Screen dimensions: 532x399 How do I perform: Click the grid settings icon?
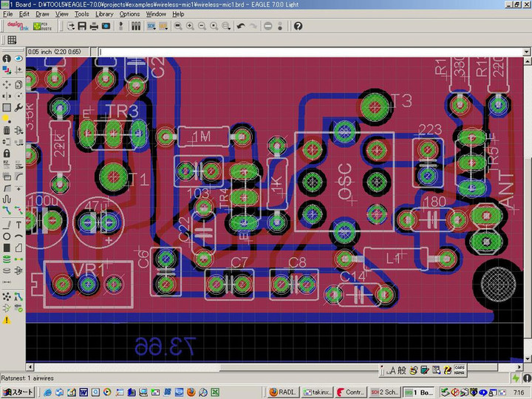12,40
